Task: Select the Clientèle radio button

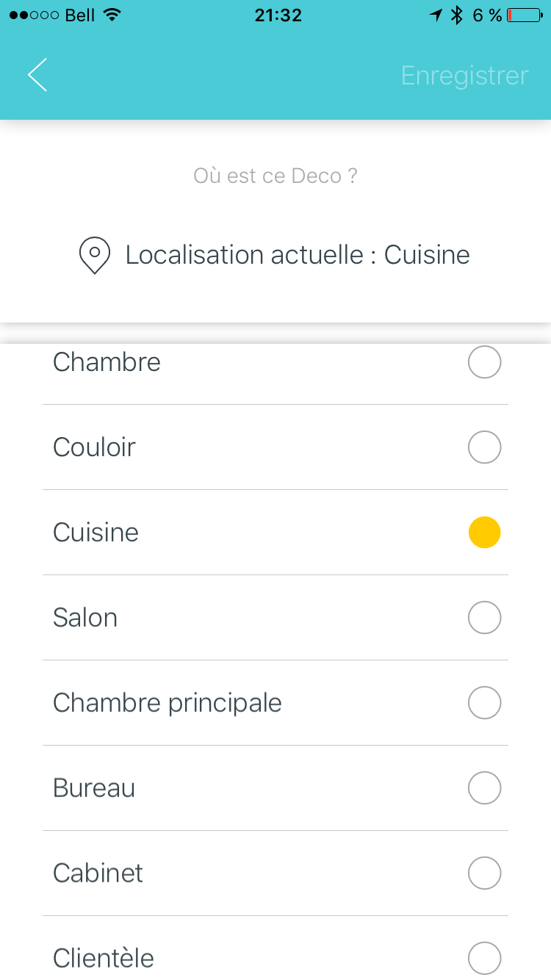Action: (485, 959)
